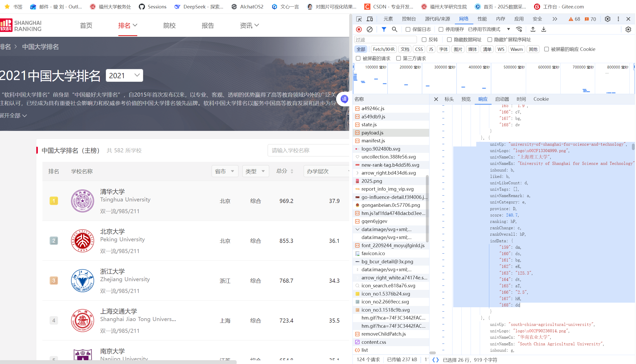Switch to the 预览 tab
636x364 pixels.
tap(466, 99)
